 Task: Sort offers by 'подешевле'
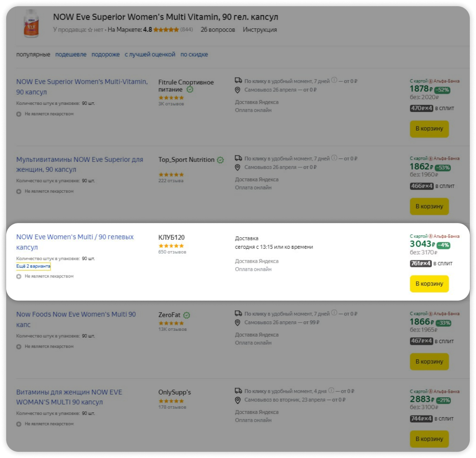(71, 55)
